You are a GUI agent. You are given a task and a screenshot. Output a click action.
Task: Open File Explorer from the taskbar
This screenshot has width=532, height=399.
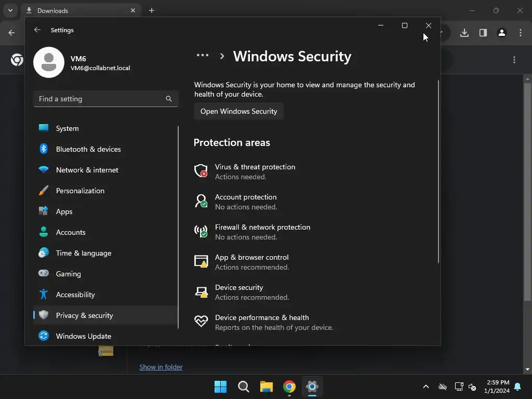point(267,387)
